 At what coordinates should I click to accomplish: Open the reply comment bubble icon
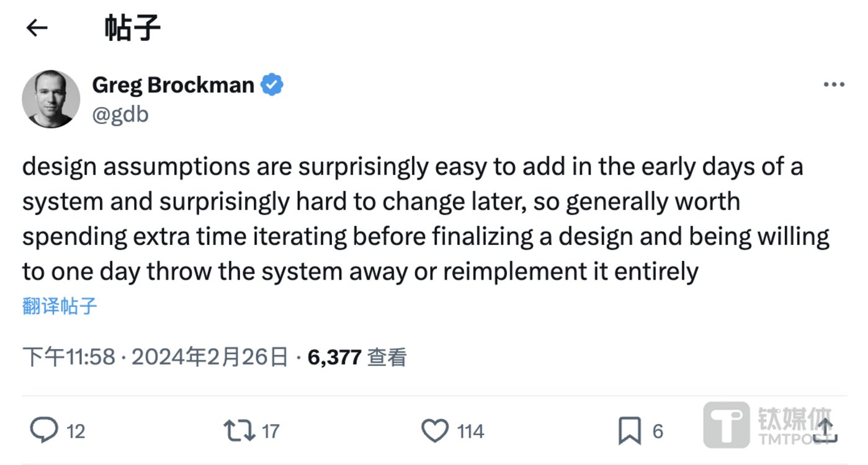(x=44, y=430)
